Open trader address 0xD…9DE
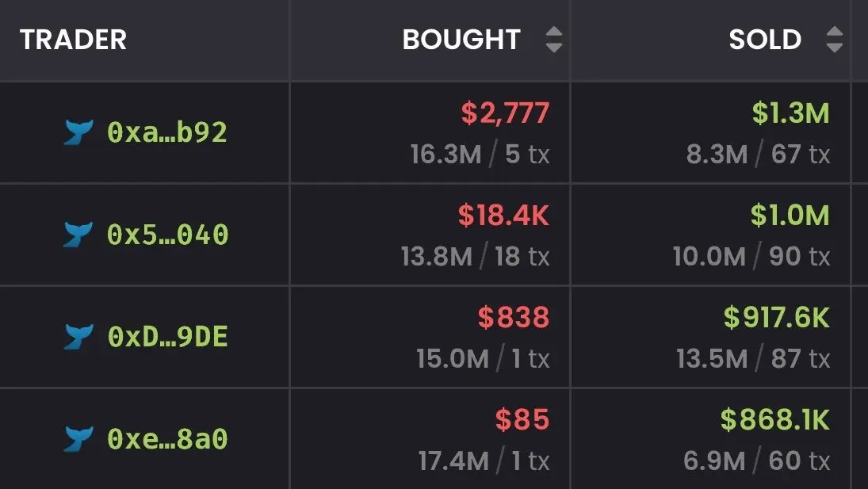The width and height of the screenshot is (868, 489). tap(167, 337)
